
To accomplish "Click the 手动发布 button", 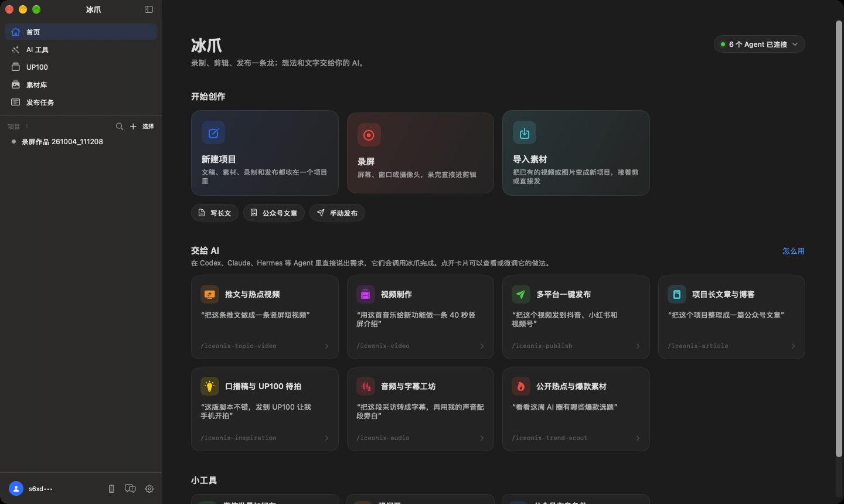I will [x=337, y=213].
